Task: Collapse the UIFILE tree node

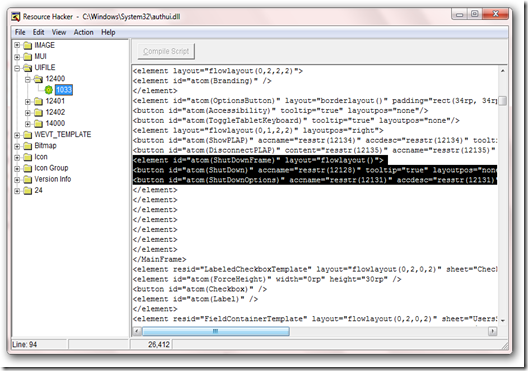Action: pos(17,68)
